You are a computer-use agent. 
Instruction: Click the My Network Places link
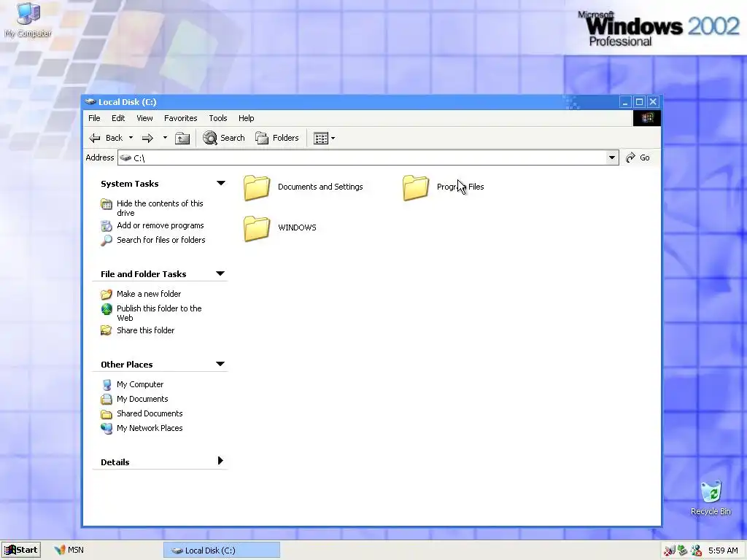[150, 428]
